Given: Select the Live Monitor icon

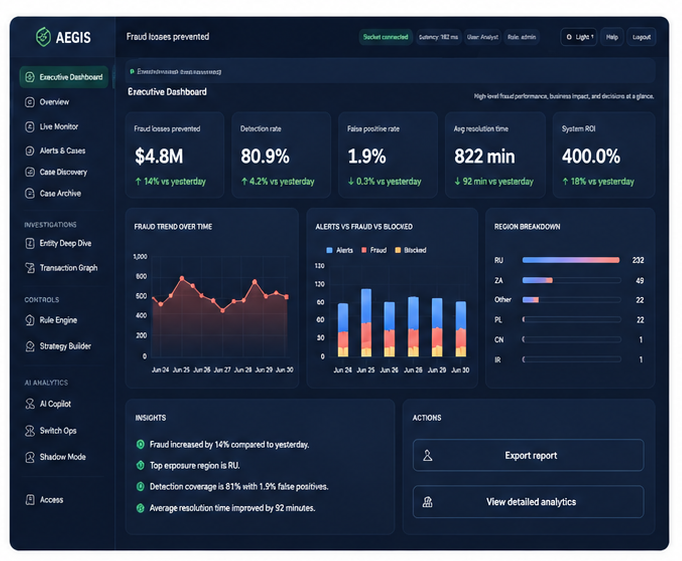Looking at the screenshot, I should tap(30, 127).
